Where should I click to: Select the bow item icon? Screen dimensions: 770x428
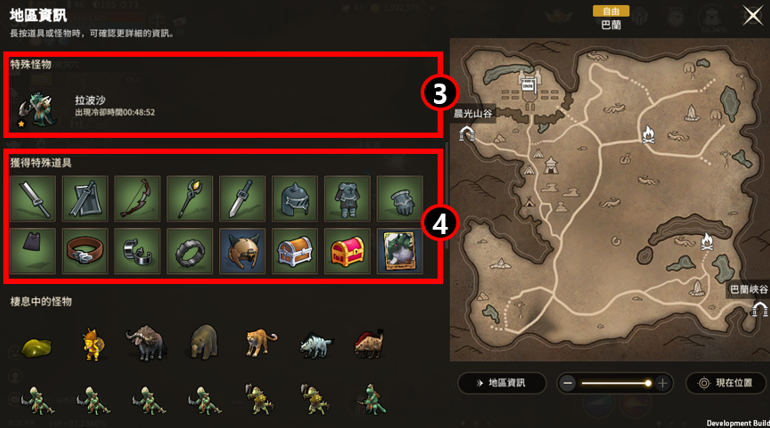coord(137,199)
